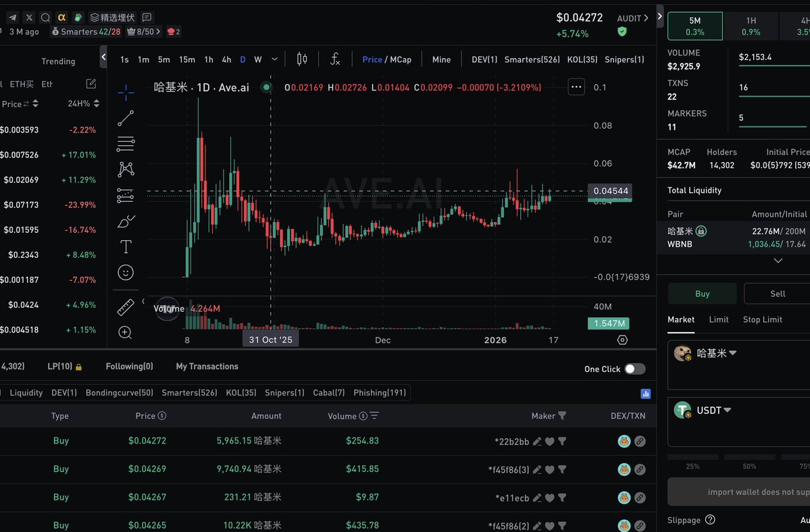
Task: Show KOL(35) markers on chart toolbar
Action: (582, 59)
